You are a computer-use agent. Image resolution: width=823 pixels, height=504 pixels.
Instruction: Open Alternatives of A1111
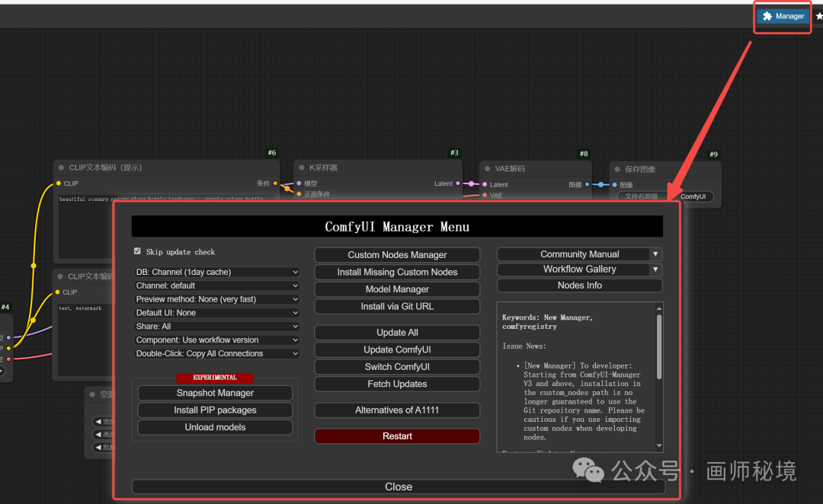click(x=397, y=410)
